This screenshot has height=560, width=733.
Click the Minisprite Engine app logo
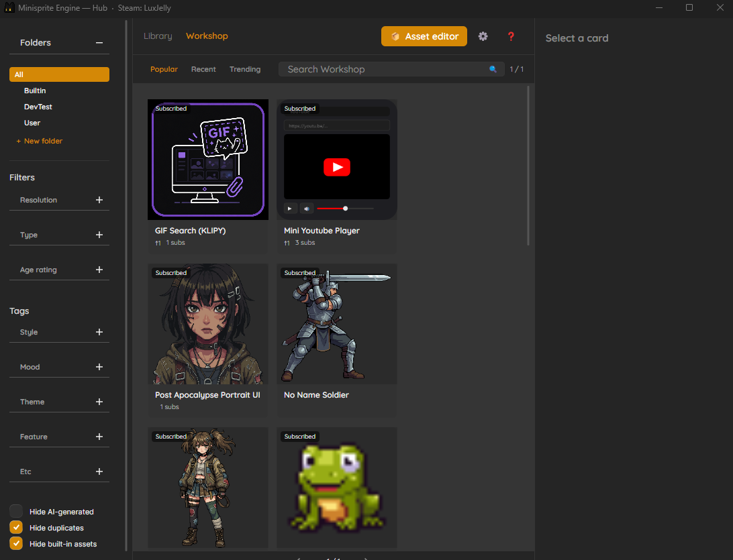click(x=9, y=7)
